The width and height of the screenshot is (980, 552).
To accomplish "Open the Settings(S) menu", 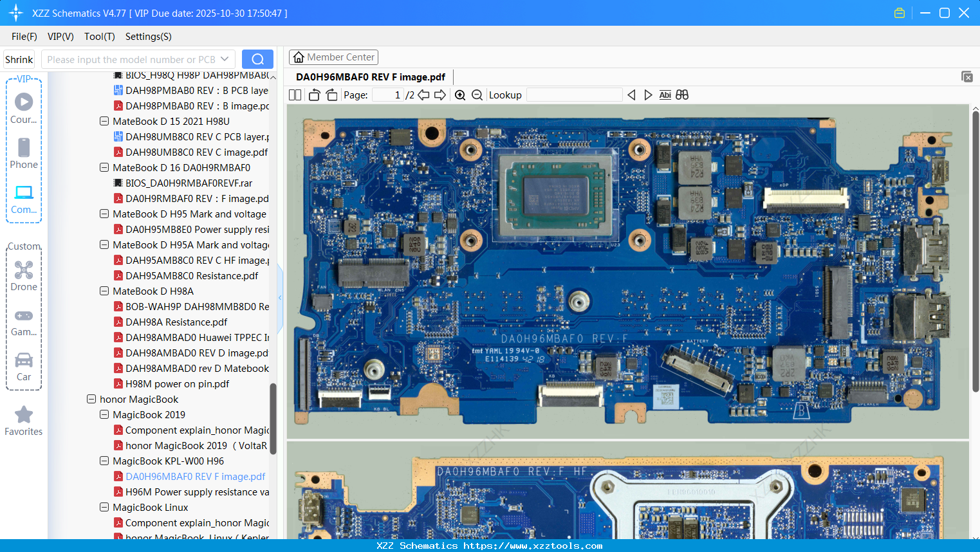I will [149, 37].
